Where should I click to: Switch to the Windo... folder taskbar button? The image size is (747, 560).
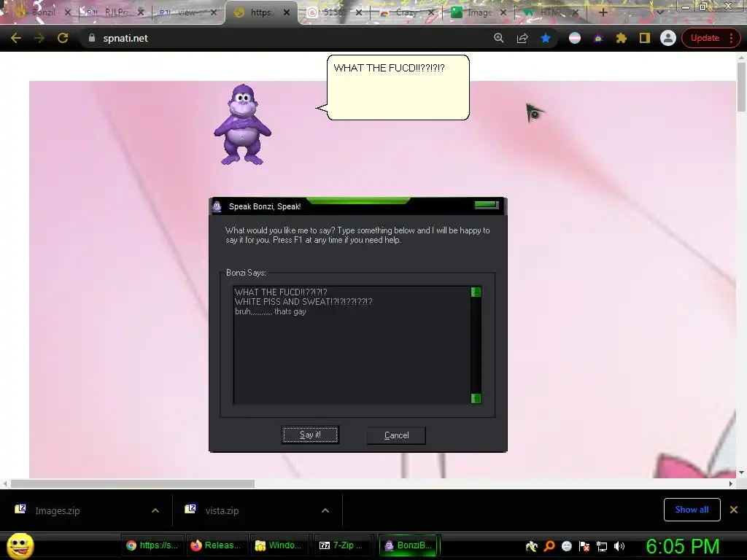coord(279,545)
